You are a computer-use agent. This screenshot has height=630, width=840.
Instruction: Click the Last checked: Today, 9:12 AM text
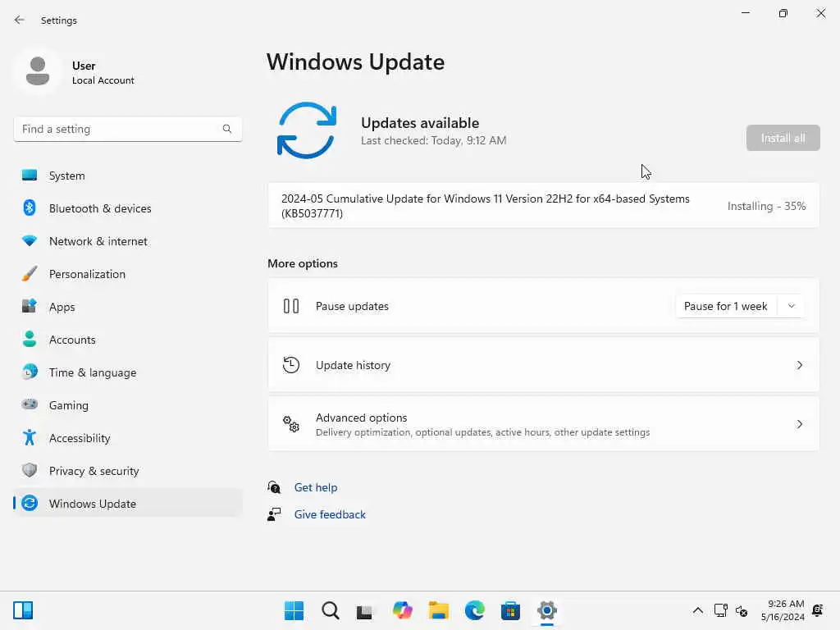pos(433,140)
